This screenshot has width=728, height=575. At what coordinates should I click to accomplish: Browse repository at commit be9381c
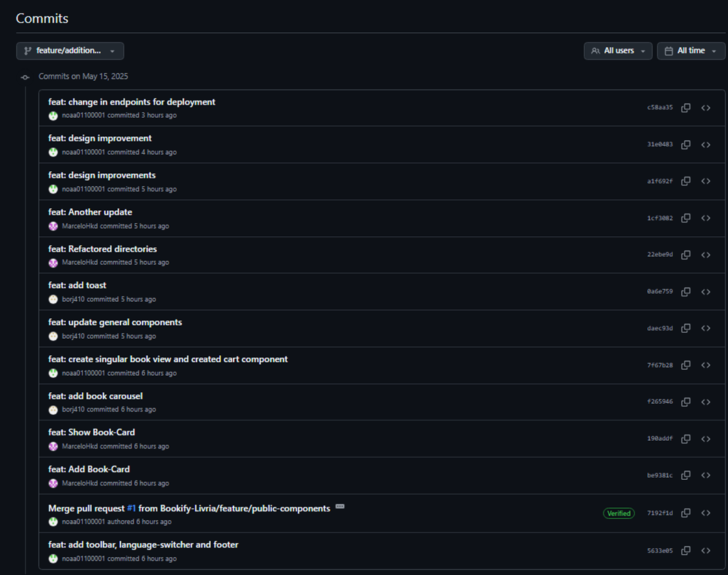pyautogui.click(x=705, y=475)
